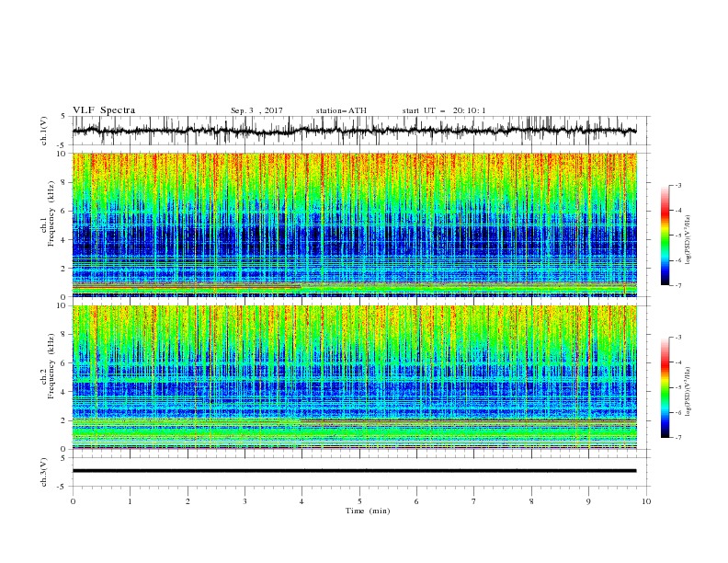
Task: Click the time-axis tick label '5'
Action: coord(359,501)
